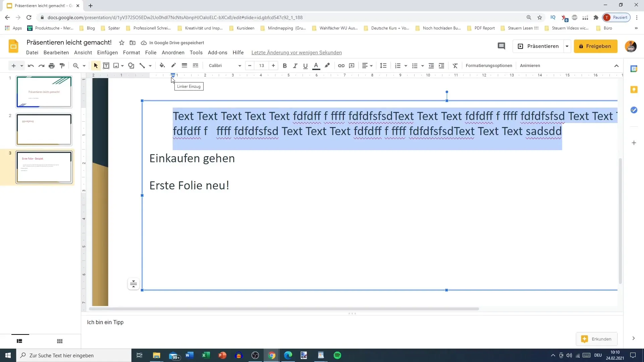The image size is (644, 362).
Task: Click the undo arrow icon
Action: [x=31, y=66]
